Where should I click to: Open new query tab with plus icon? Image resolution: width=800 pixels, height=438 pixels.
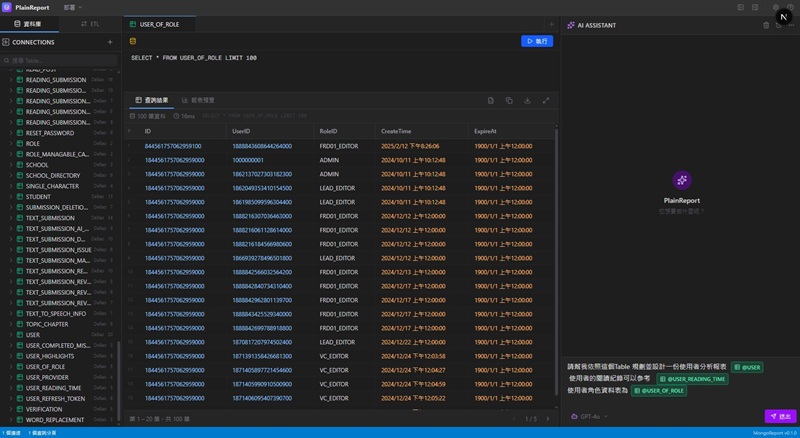point(550,24)
